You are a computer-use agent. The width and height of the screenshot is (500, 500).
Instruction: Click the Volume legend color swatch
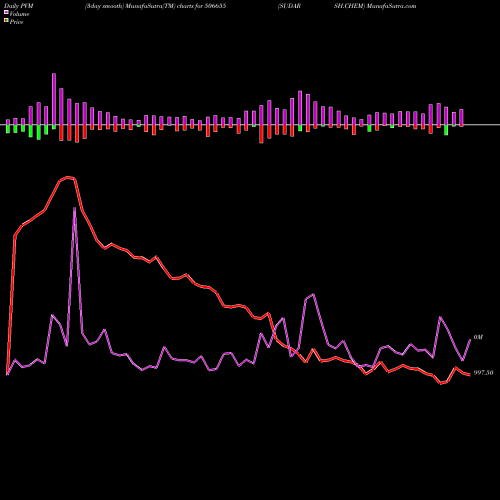[x=6, y=13]
